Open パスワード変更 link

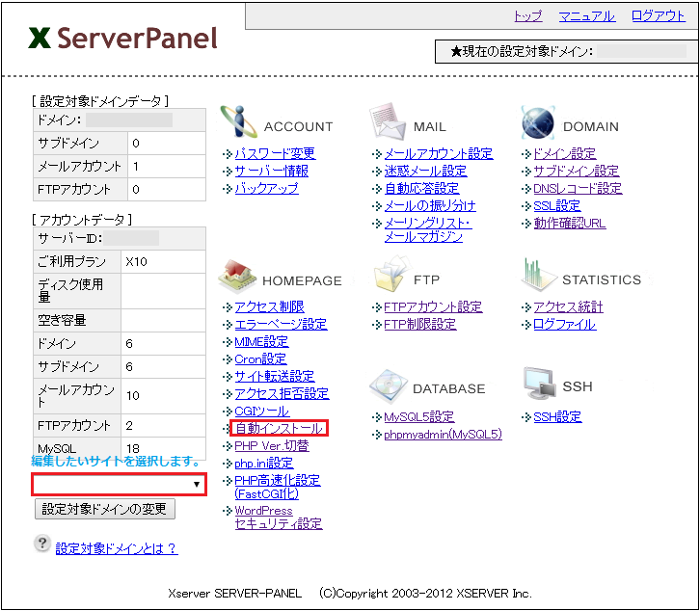(x=275, y=153)
